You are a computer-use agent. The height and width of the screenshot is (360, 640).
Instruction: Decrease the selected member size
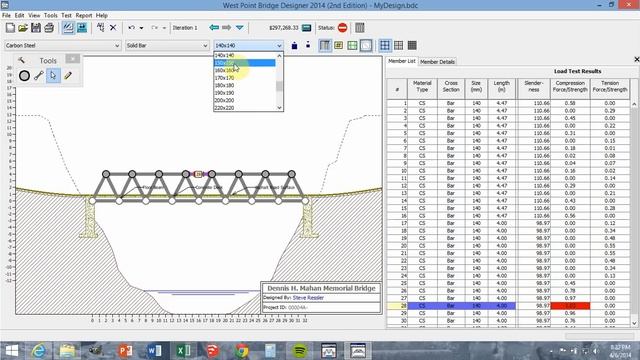308,45
